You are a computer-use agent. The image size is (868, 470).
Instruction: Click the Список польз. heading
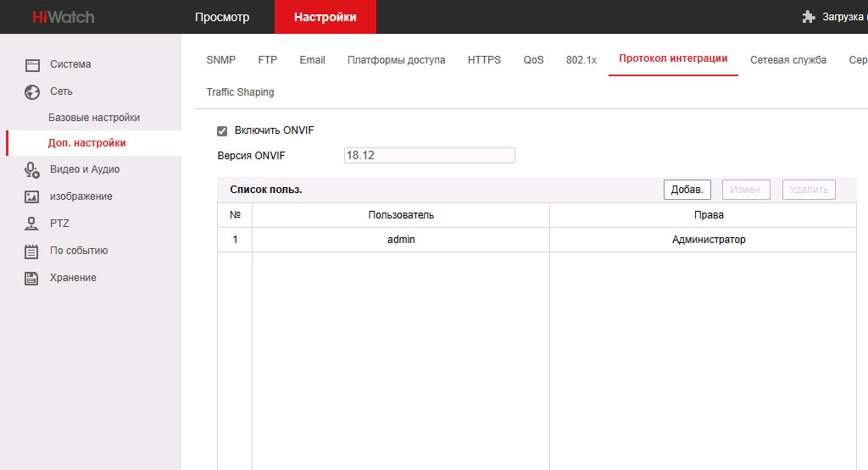click(266, 190)
